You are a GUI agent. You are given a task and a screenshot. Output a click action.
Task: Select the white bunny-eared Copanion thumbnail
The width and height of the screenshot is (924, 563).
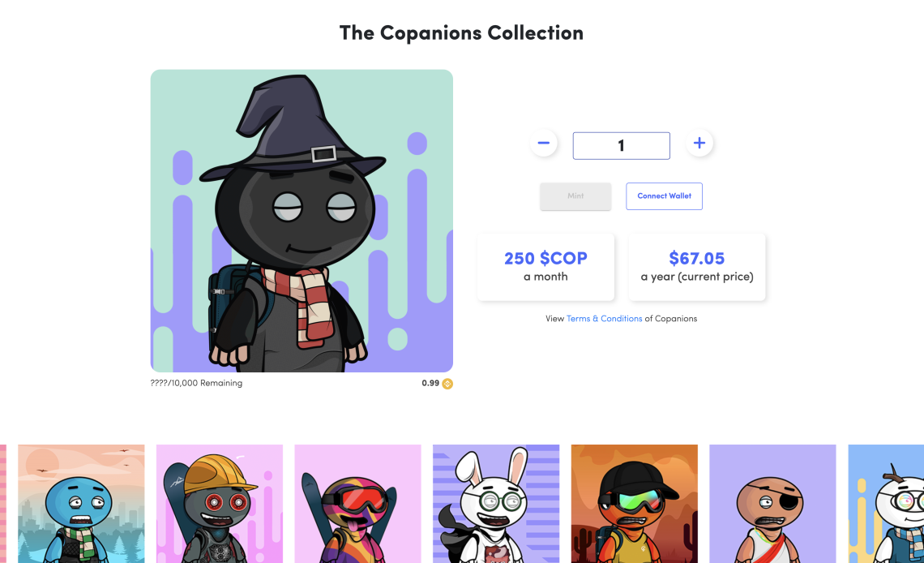(x=496, y=504)
